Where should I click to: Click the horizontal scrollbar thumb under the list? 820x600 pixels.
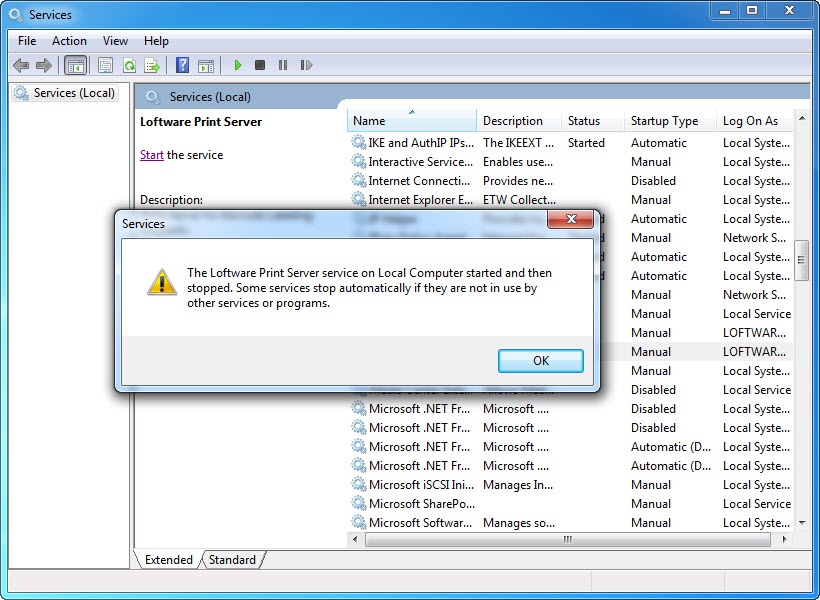[568, 539]
